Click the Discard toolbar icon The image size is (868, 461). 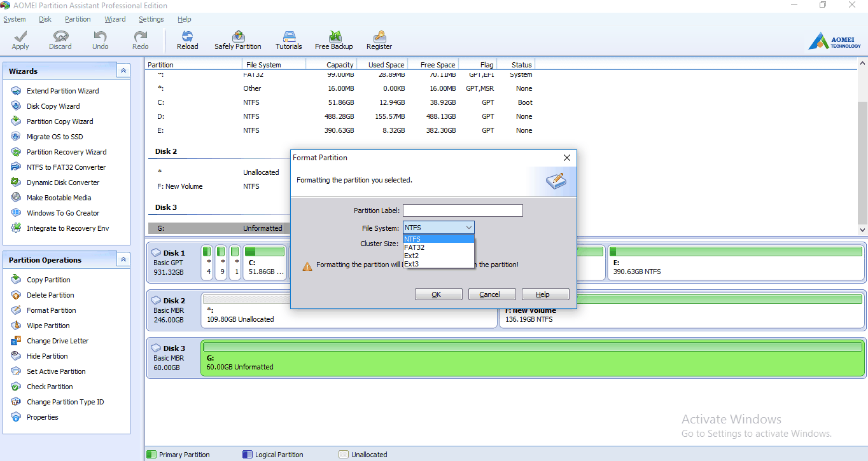pos(60,40)
